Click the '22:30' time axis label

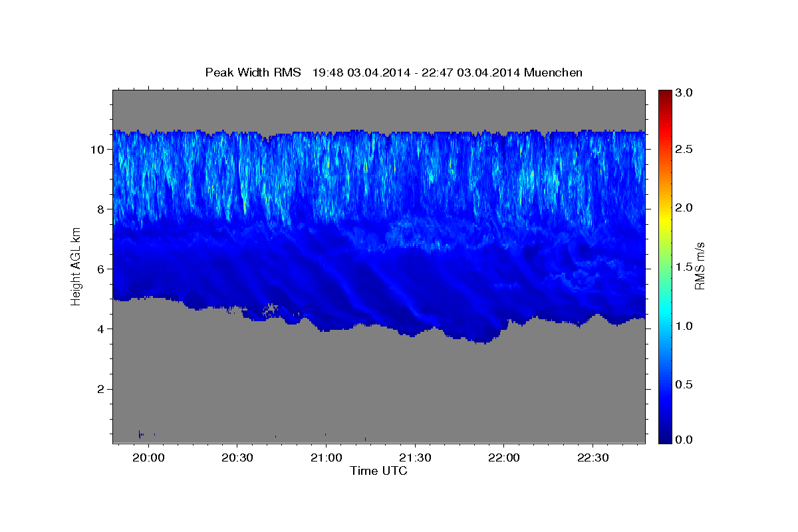click(x=593, y=458)
